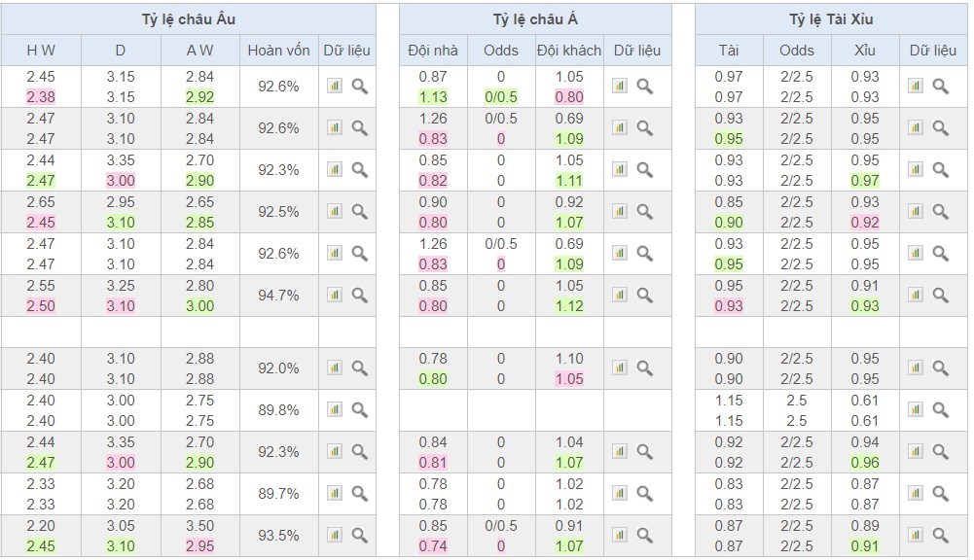Click magnifier icon in the 92.5% row
Screen dimensions: 974x560
tap(360, 212)
